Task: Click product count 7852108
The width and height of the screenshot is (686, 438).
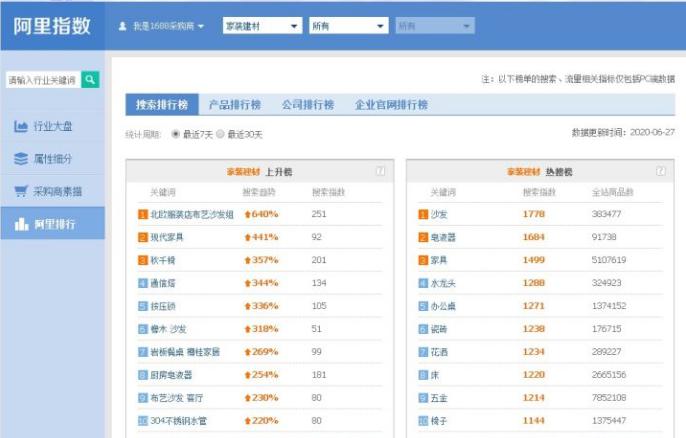Action: tap(609, 398)
